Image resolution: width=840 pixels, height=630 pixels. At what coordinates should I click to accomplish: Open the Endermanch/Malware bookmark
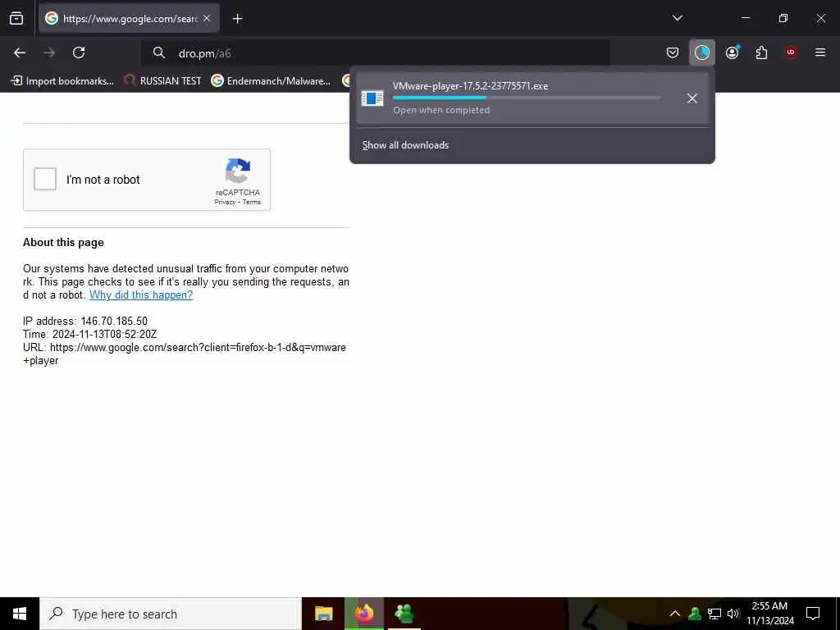[x=271, y=81]
